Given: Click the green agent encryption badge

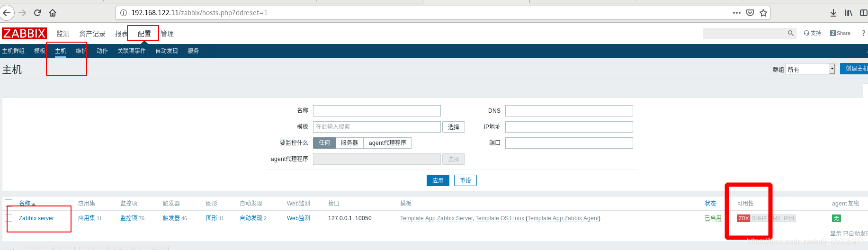Looking at the screenshot, I should tap(836, 218).
